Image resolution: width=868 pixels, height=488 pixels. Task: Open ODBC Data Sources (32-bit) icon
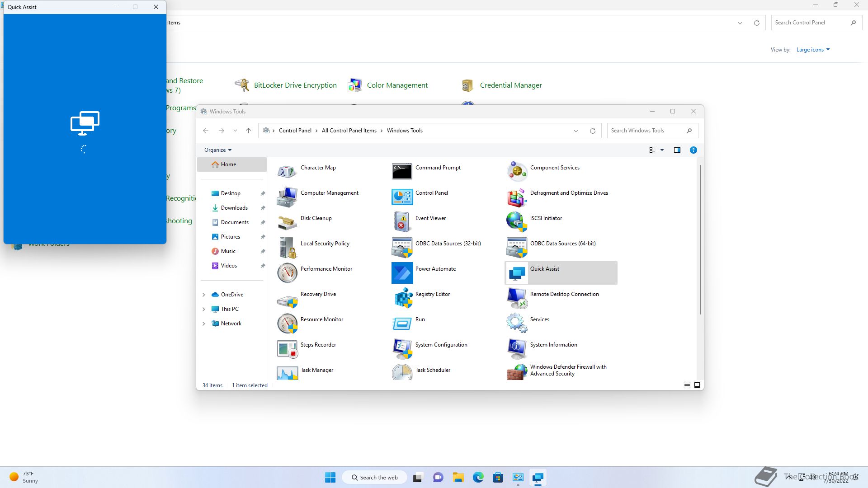(x=402, y=248)
